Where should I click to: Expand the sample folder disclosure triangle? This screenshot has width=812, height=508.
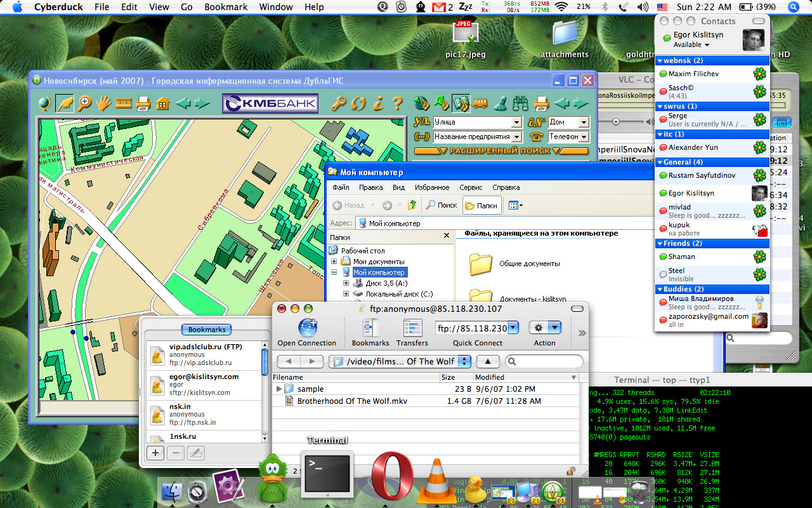point(279,389)
